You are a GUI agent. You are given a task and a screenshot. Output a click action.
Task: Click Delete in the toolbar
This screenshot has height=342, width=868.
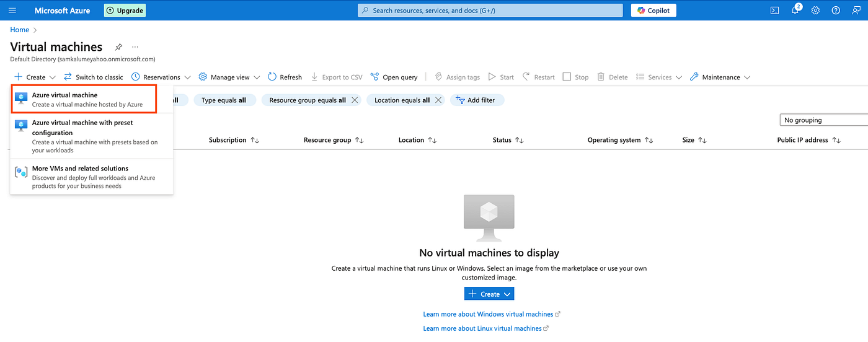[x=612, y=77]
